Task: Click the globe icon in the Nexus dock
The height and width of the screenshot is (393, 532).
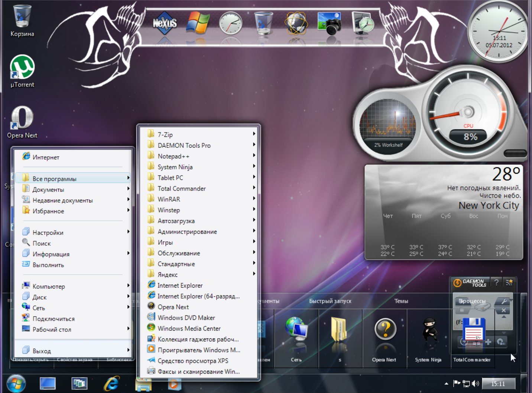Action: pos(296,23)
